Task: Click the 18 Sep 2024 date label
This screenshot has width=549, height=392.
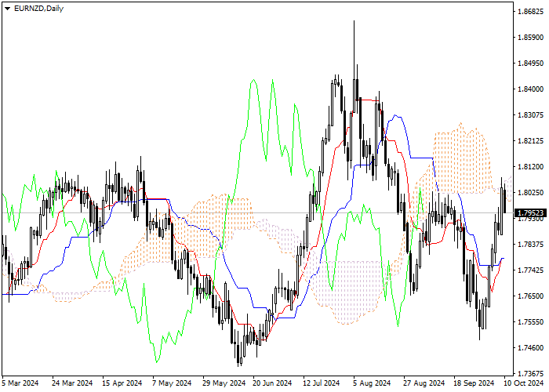Action: (474, 383)
